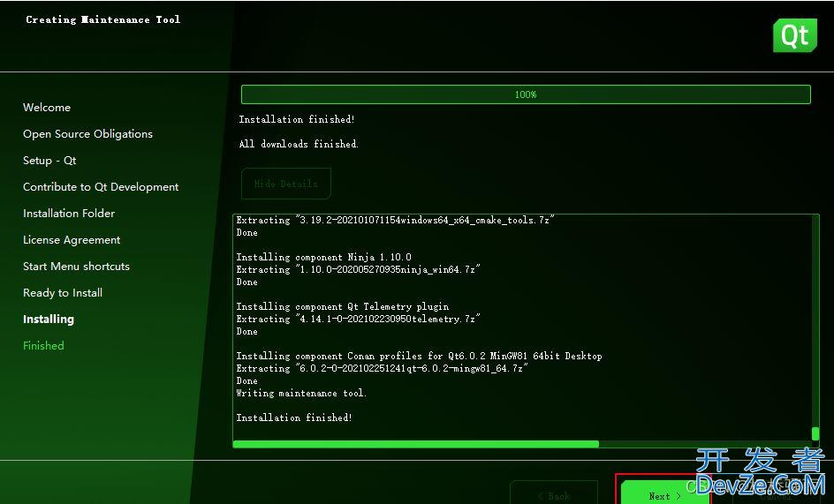Click the Qt logo icon
Viewport: 834px width, 504px height.
794,35
